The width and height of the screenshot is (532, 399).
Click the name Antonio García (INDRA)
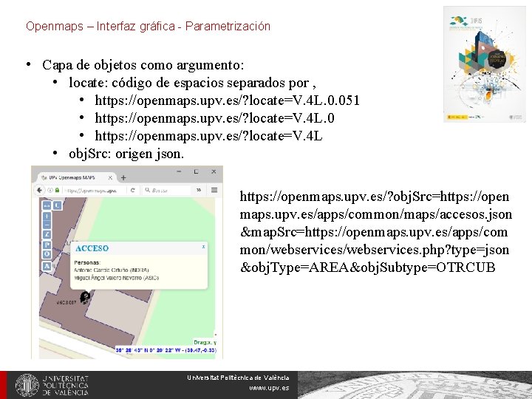(112, 270)
